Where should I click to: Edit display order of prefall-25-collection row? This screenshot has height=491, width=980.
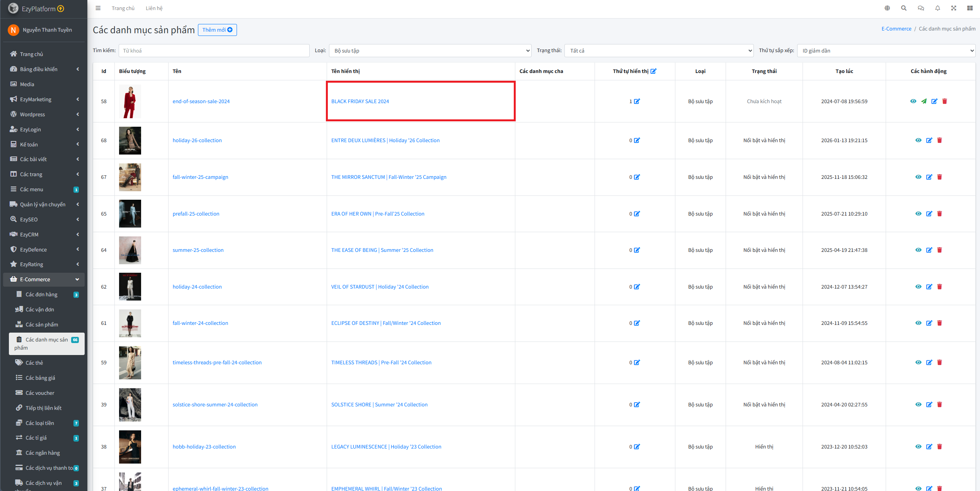tap(637, 214)
